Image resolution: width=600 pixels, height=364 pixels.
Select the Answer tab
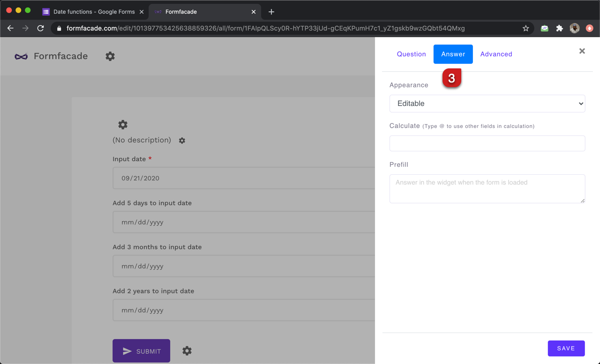tap(453, 54)
